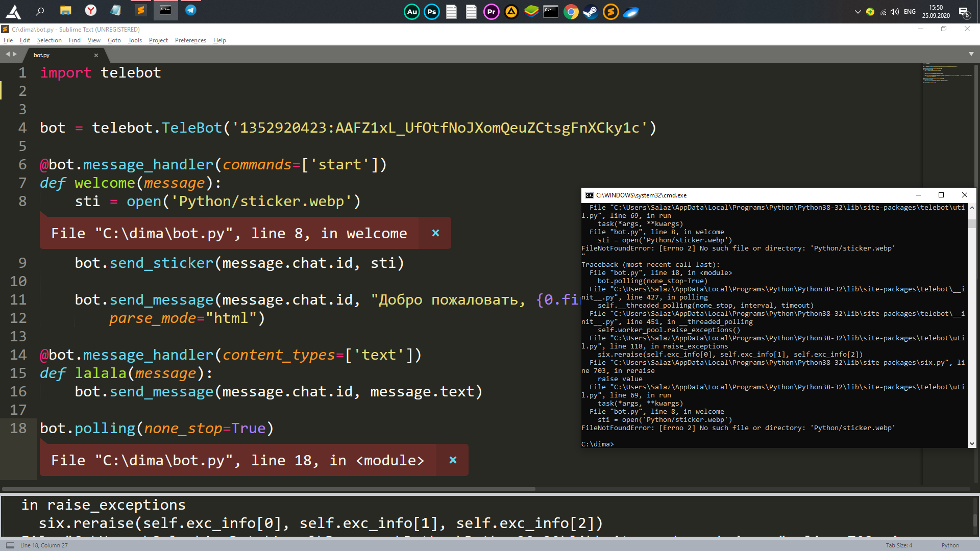
Task: Open Telegram from the taskbar
Action: pyautogui.click(x=190, y=11)
